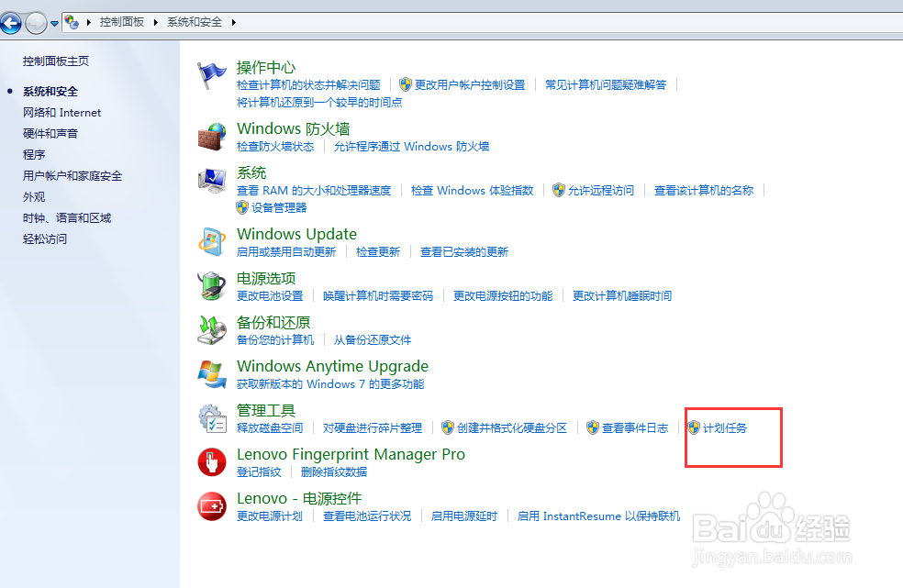Open 轻松访问 category in sidebar
Screen dimensions: 903x588
45,239
